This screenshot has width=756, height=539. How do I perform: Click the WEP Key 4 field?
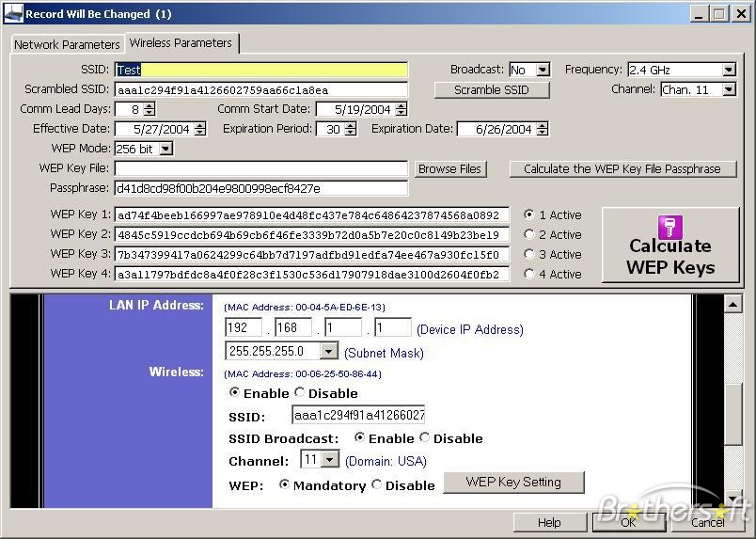click(312, 275)
